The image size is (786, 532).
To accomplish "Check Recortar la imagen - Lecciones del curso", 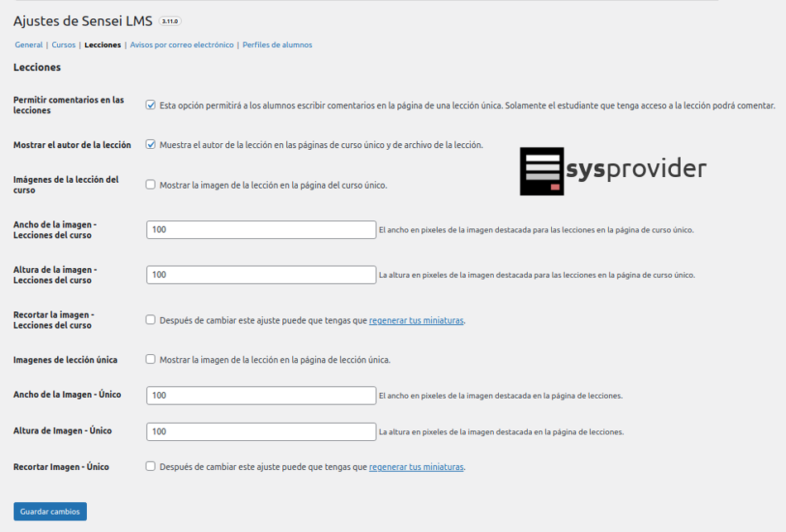I will pyautogui.click(x=151, y=319).
